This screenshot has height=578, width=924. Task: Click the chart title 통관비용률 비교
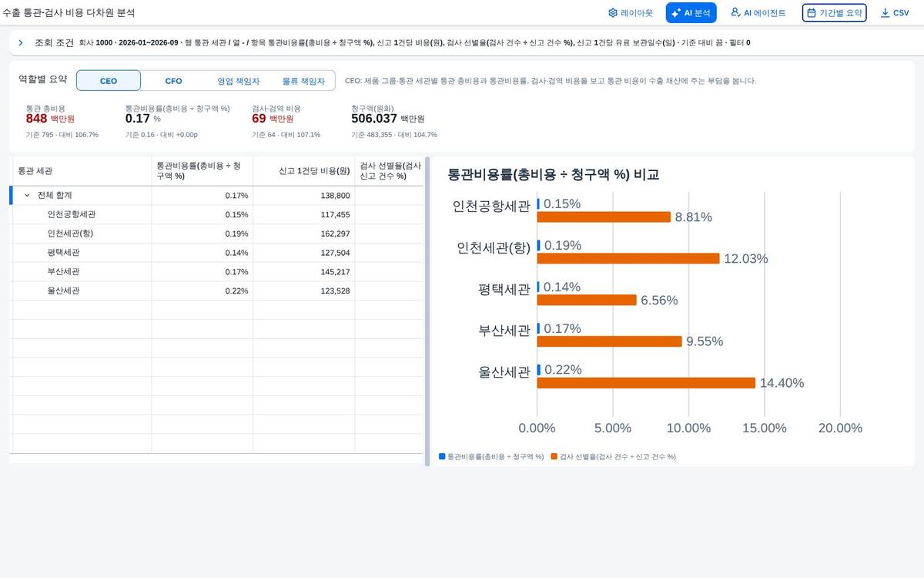(554, 175)
